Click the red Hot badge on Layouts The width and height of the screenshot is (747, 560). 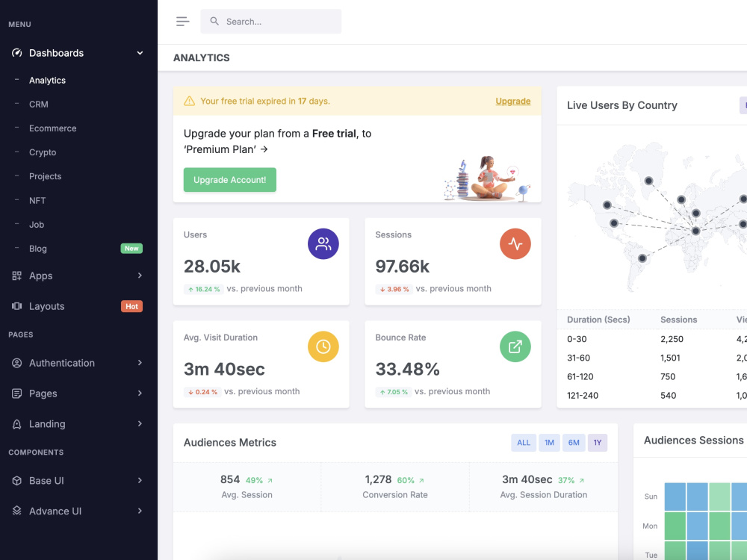pyautogui.click(x=131, y=306)
